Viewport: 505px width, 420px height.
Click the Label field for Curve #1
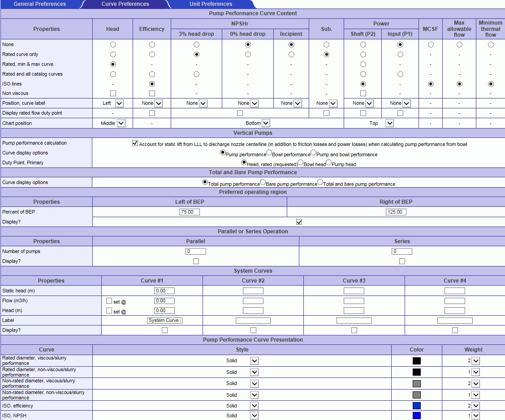164,321
